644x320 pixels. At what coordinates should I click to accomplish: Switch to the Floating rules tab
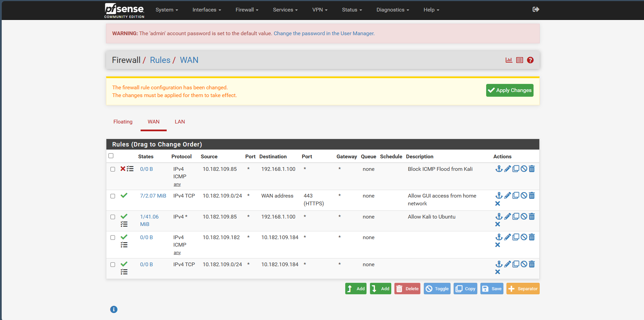coord(123,122)
